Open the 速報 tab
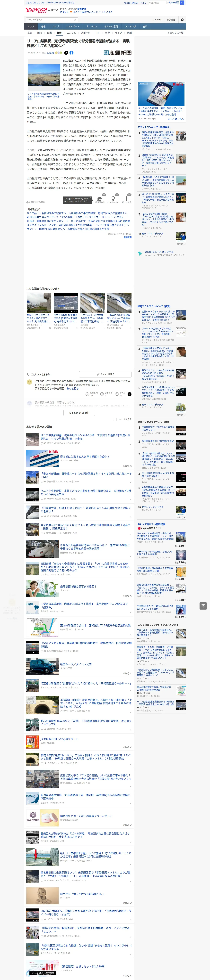Image resolution: width=210 pixels, height=980 pixels. click(x=43, y=27)
